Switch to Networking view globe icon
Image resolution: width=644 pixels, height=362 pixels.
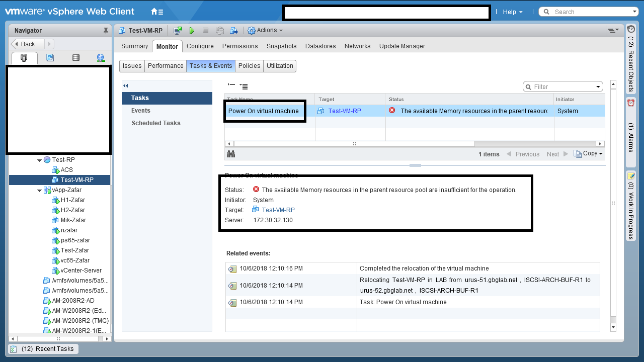pos(101,58)
